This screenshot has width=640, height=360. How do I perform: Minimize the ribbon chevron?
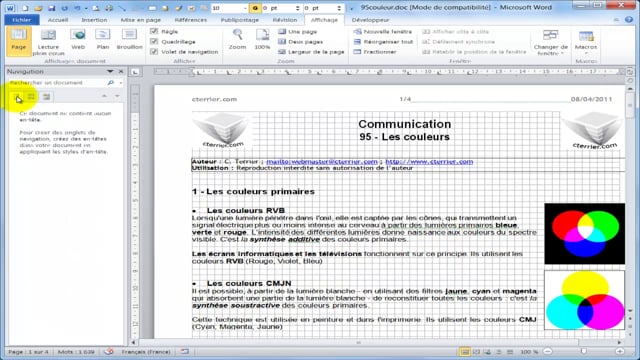[616, 20]
